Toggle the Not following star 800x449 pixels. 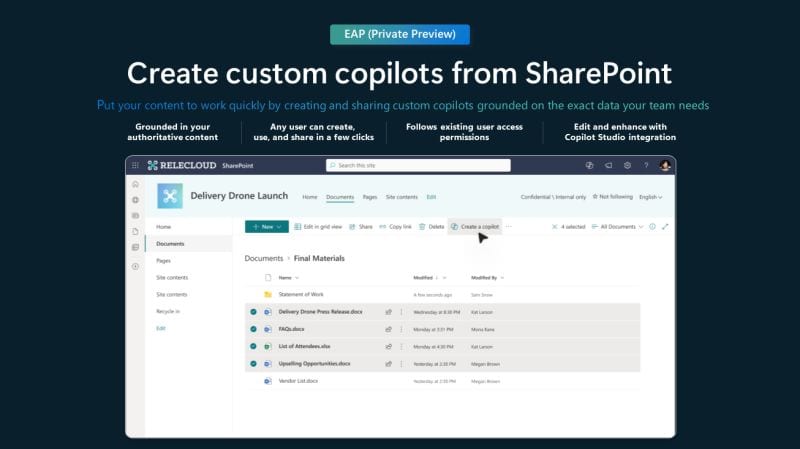[x=595, y=196]
